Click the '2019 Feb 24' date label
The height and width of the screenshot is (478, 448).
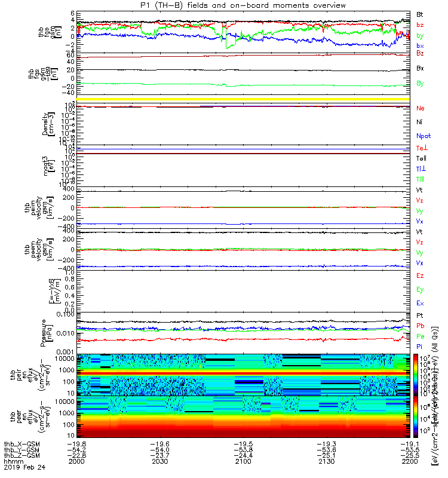(24, 467)
